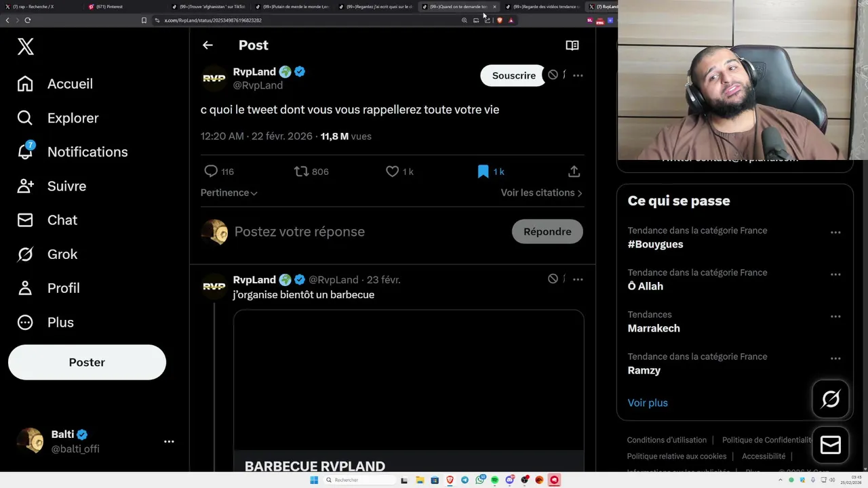868x488 pixels.
Task: Open Grok from the sidebar
Action: pyautogui.click(x=47, y=254)
